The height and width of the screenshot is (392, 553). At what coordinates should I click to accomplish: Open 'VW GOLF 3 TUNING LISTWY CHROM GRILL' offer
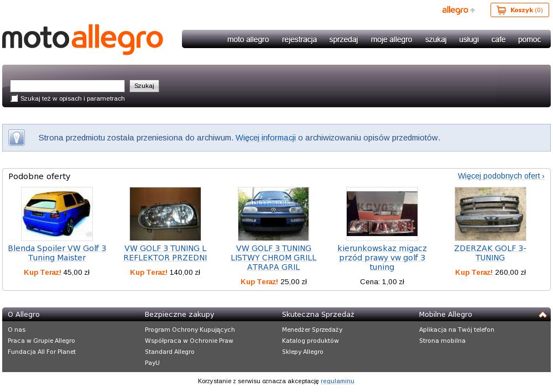tap(274, 258)
